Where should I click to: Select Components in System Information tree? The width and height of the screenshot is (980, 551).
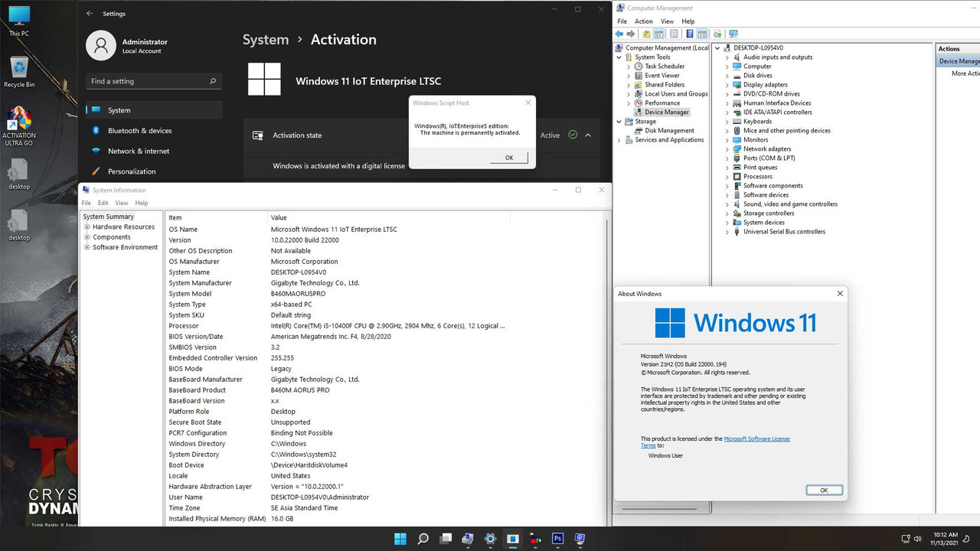[112, 237]
